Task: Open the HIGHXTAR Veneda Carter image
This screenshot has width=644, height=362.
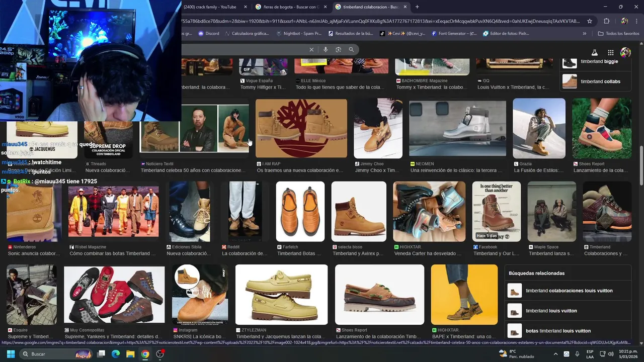Action: coord(429,211)
